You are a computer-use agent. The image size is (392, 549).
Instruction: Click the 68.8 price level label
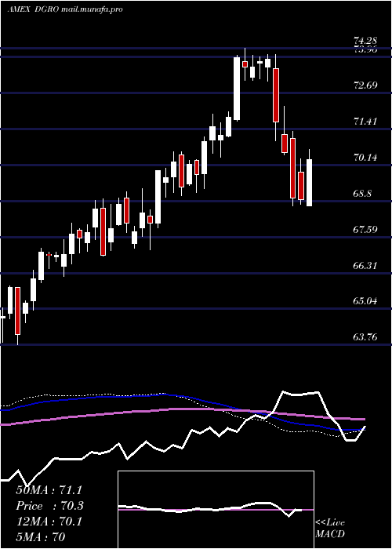[x=362, y=194]
